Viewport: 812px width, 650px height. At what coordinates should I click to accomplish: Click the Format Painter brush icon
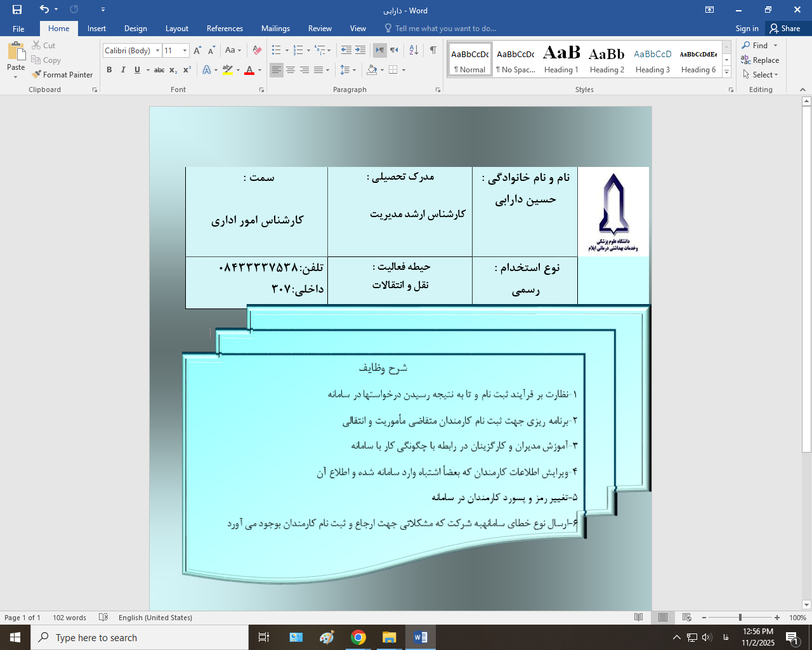[37, 74]
